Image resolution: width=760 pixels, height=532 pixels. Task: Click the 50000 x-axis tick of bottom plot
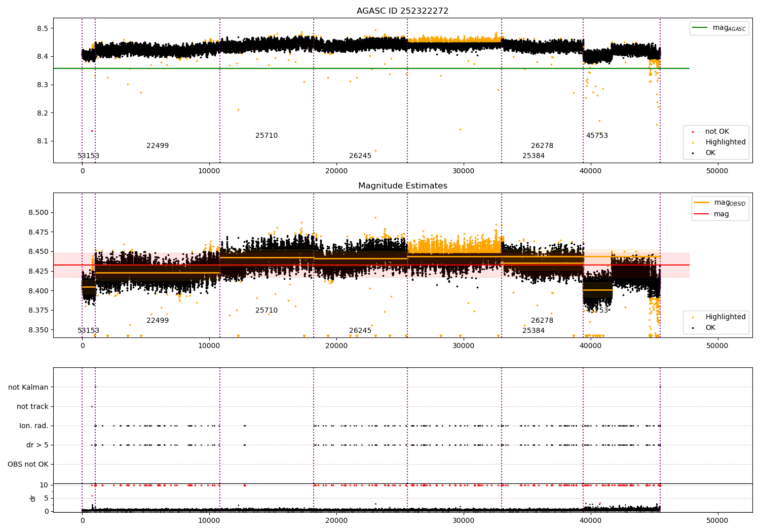[x=717, y=521]
